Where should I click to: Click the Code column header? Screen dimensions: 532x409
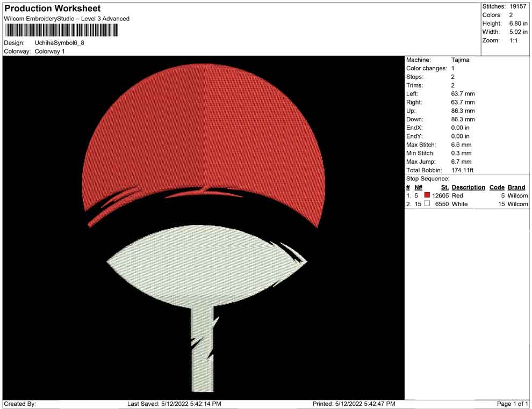[497, 187]
